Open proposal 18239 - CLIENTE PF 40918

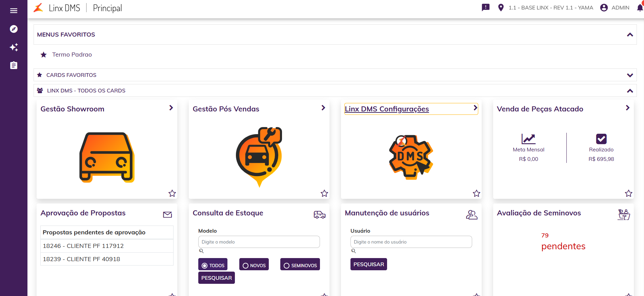(107, 259)
